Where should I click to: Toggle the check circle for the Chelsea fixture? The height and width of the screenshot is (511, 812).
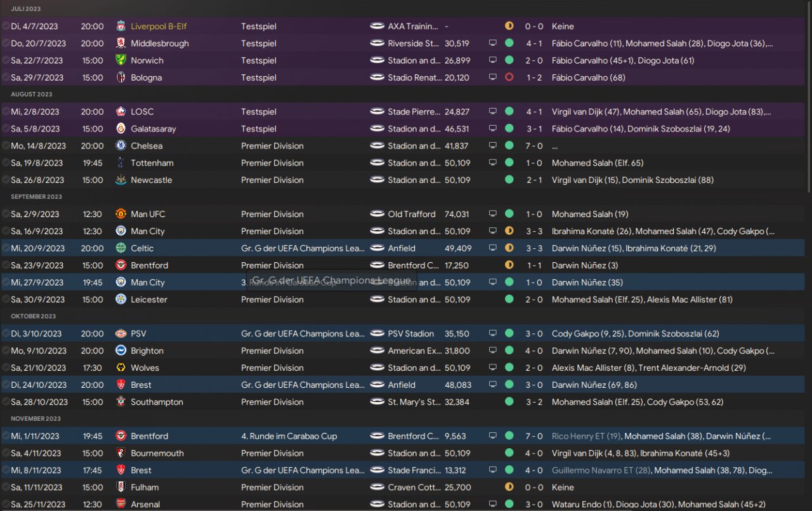[x=6, y=146]
